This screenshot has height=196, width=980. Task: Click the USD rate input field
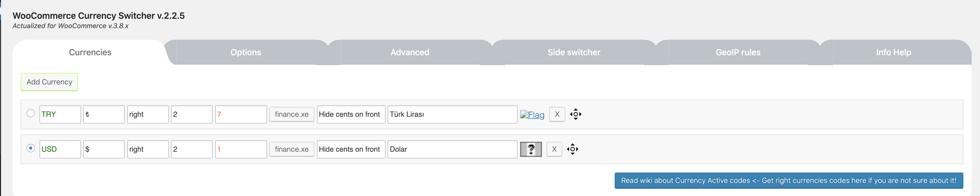point(241,149)
